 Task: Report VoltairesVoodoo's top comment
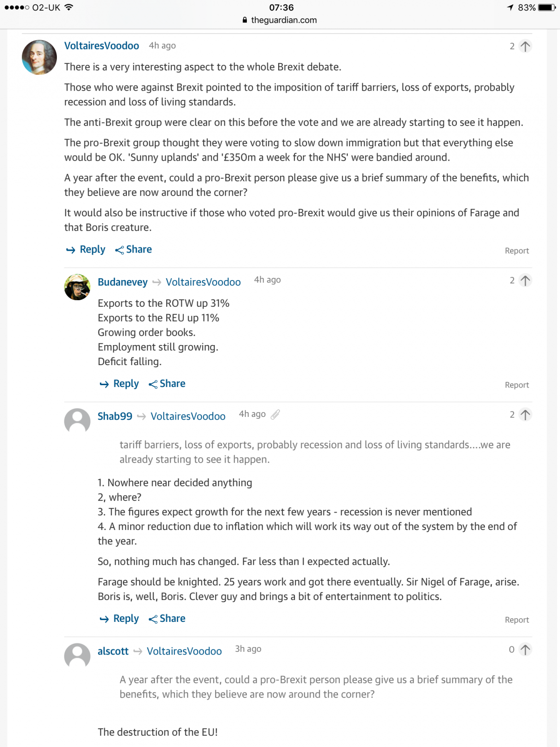[517, 251]
